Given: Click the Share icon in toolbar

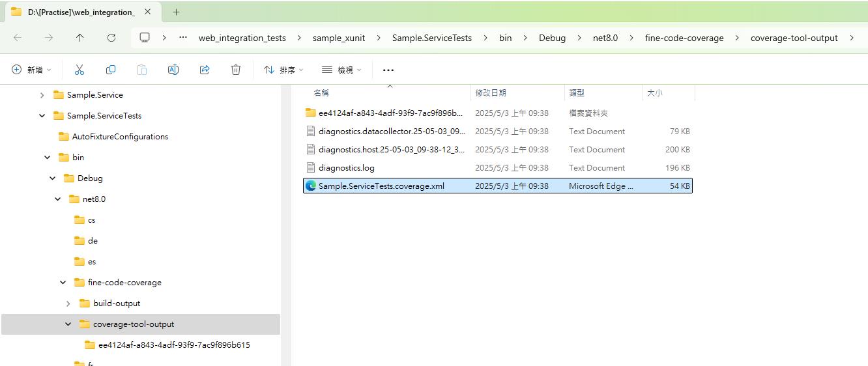Looking at the screenshot, I should click(205, 70).
